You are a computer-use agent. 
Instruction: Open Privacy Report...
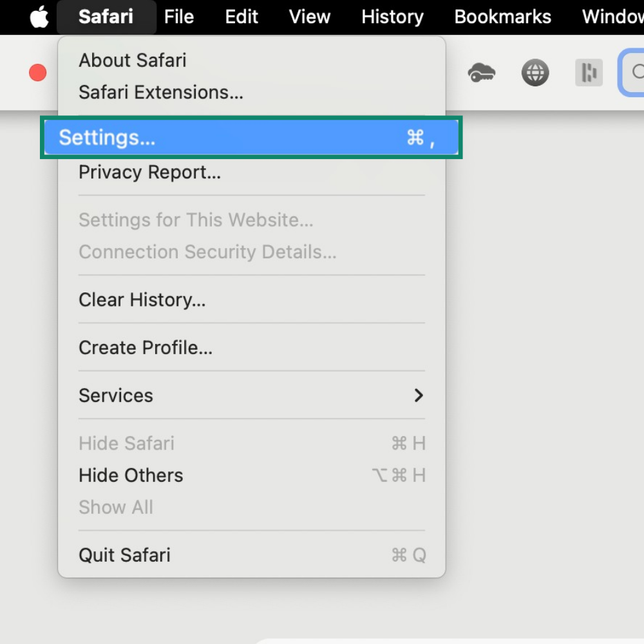(x=149, y=172)
